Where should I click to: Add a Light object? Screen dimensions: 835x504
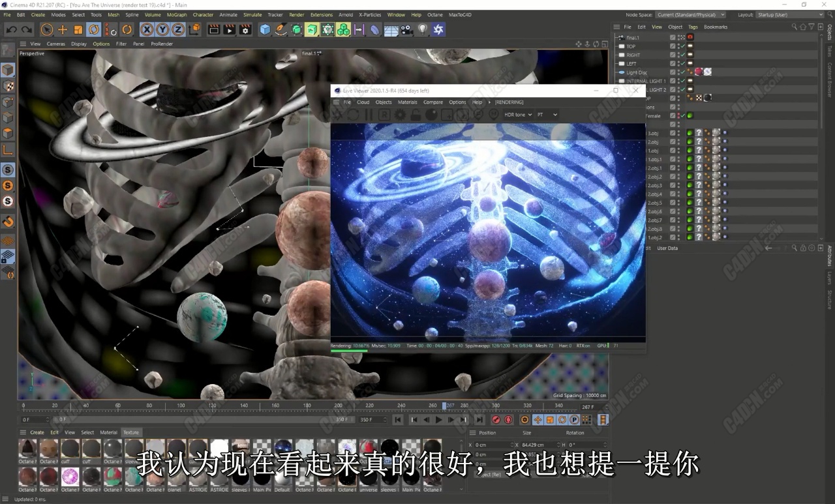pos(423,29)
